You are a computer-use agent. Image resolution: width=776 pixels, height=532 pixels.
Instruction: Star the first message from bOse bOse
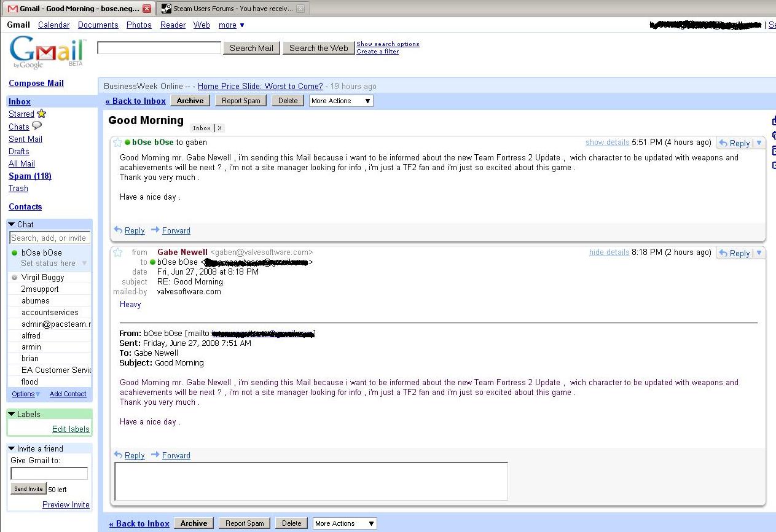click(x=118, y=142)
